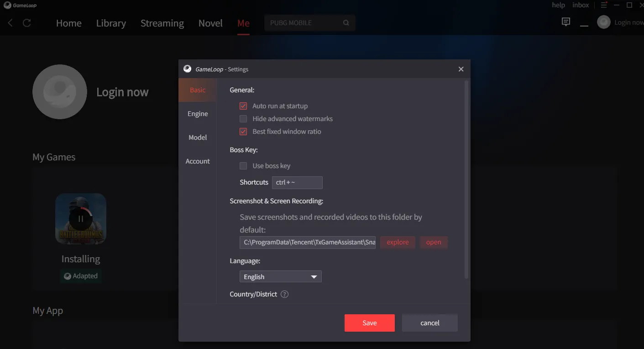Open the message feedback icon near Login
This screenshot has width=644, height=349.
pyautogui.click(x=566, y=22)
